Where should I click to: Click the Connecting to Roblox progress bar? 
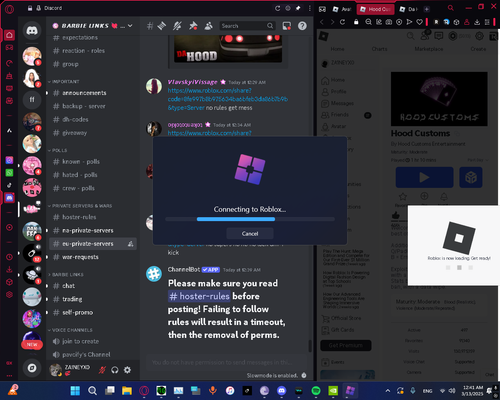(x=250, y=219)
